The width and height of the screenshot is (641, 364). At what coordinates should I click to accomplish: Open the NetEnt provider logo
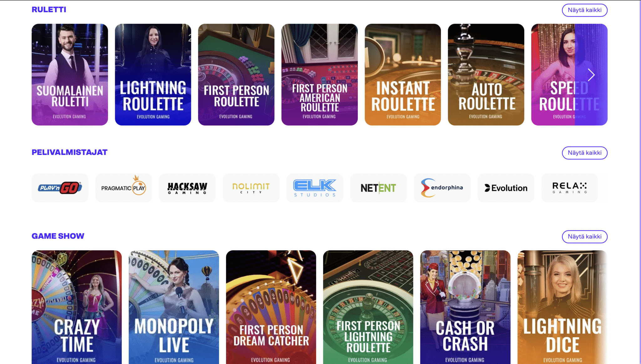[378, 188]
